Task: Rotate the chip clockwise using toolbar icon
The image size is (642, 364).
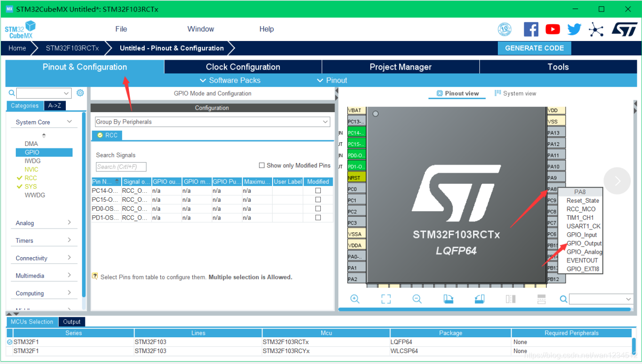Action: (x=448, y=299)
